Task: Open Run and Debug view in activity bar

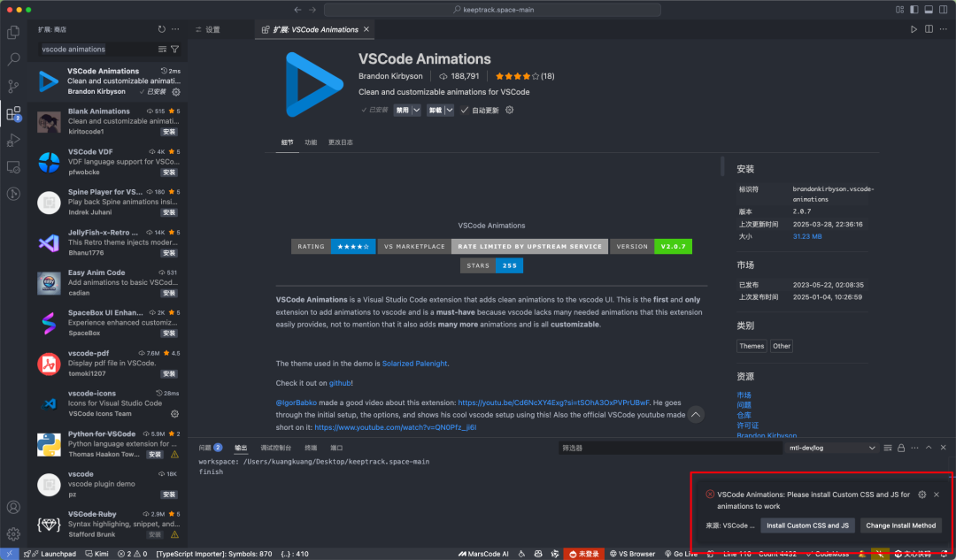Action: (12, 140)
